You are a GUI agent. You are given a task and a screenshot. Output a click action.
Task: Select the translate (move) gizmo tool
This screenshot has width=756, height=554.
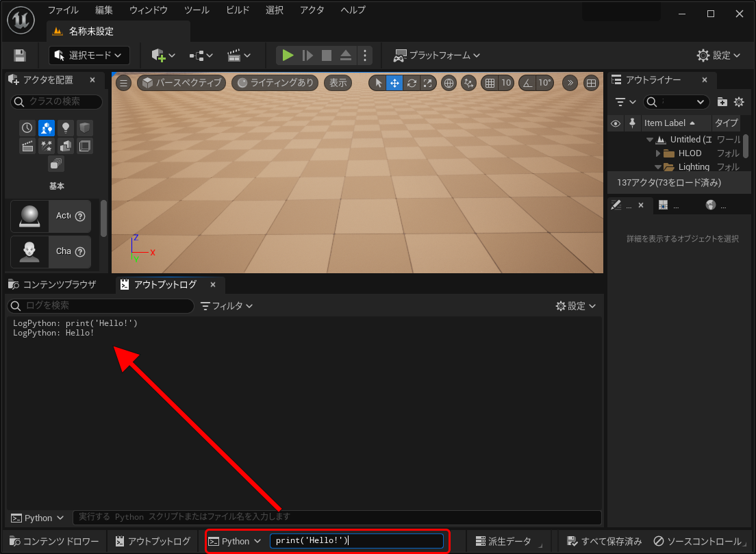coord(394,83)
